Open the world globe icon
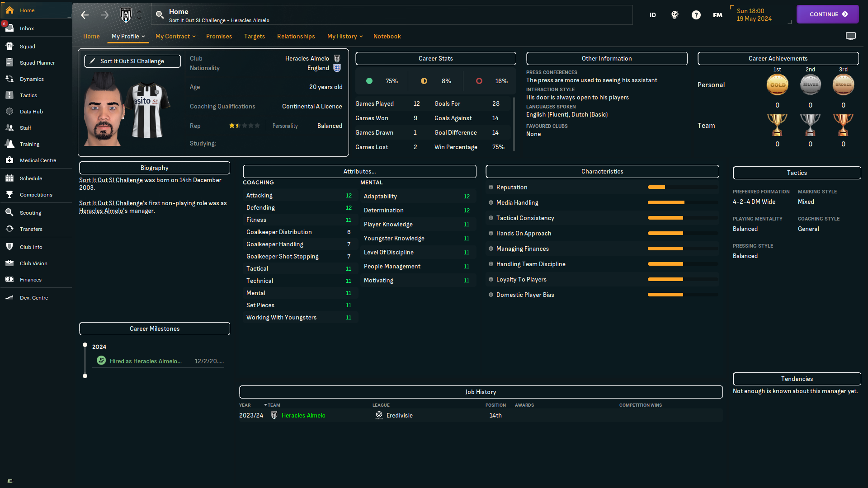This screenshot has height=488, width=868. (675, 15)
